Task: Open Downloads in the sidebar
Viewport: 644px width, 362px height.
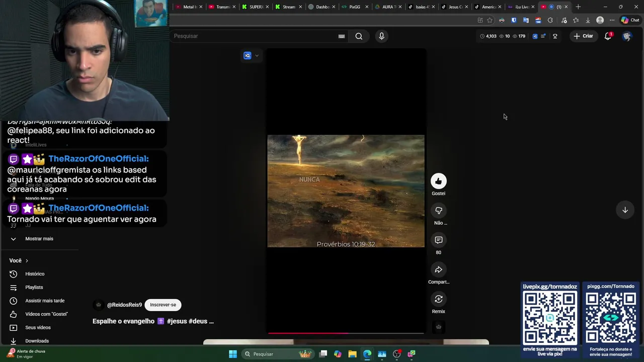Action: pos(37,341)
